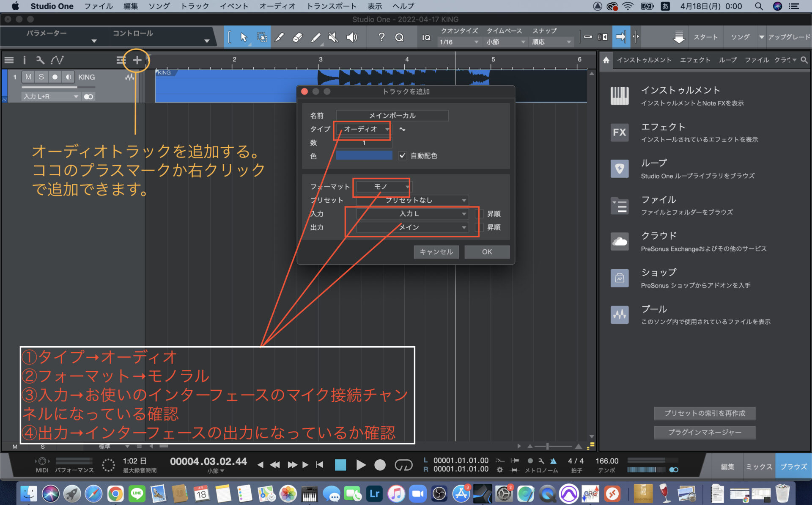The image size is (812, 505).
Task: Open the プリセットなし dropdown
Action: pyautogui.click(x=412, y=200)
